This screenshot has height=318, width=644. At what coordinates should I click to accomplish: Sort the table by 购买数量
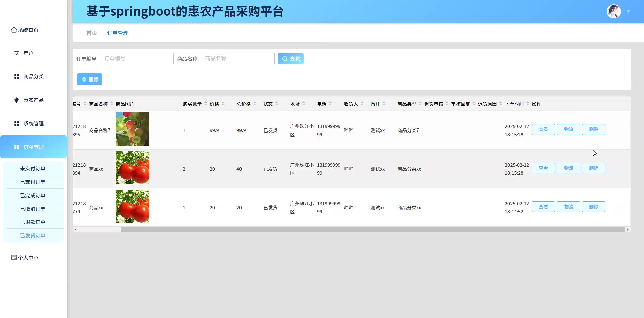tap(206, 104)
